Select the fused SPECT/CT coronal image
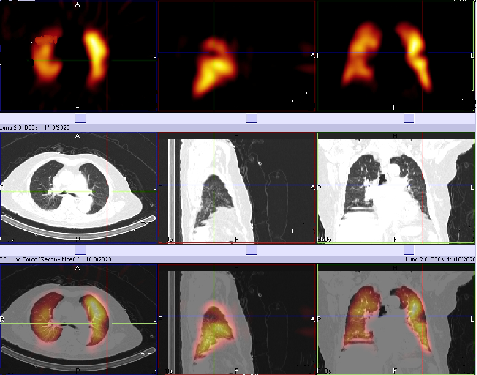The image size is (477, 375). coord(396,319)
